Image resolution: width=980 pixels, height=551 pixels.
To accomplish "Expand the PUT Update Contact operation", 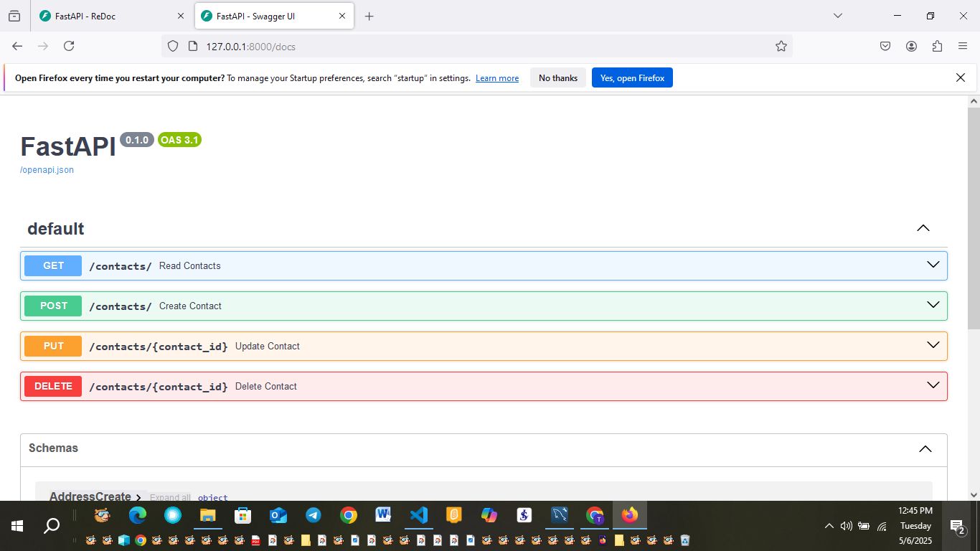I will click(x=484, y=346).
